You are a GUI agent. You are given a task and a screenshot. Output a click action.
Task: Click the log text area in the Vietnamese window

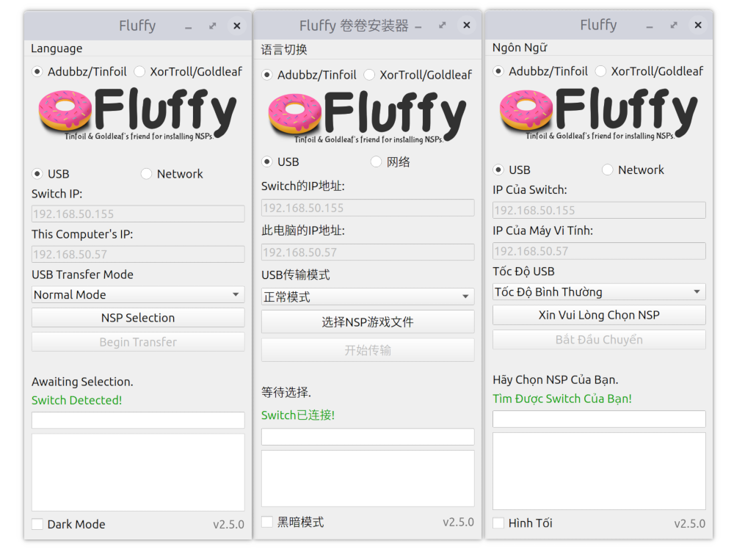599,471
